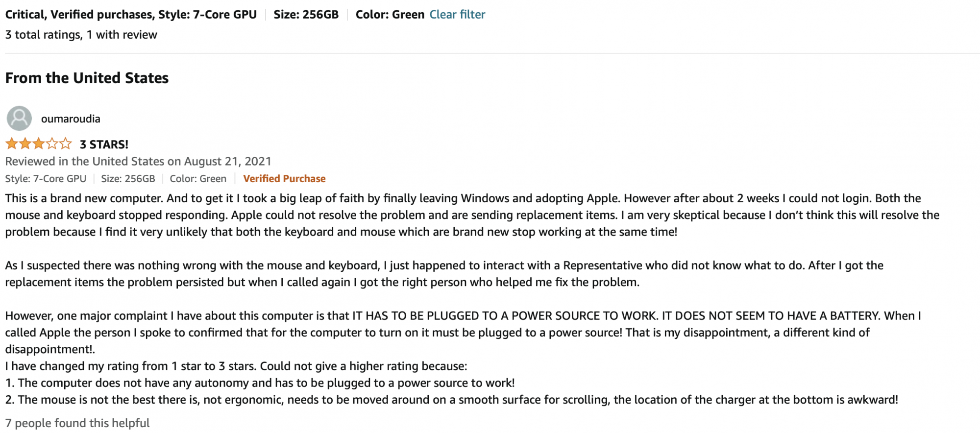Click "Size: 256GB" under the review date
Screen dimensions: 980x433
click(128, 179)
